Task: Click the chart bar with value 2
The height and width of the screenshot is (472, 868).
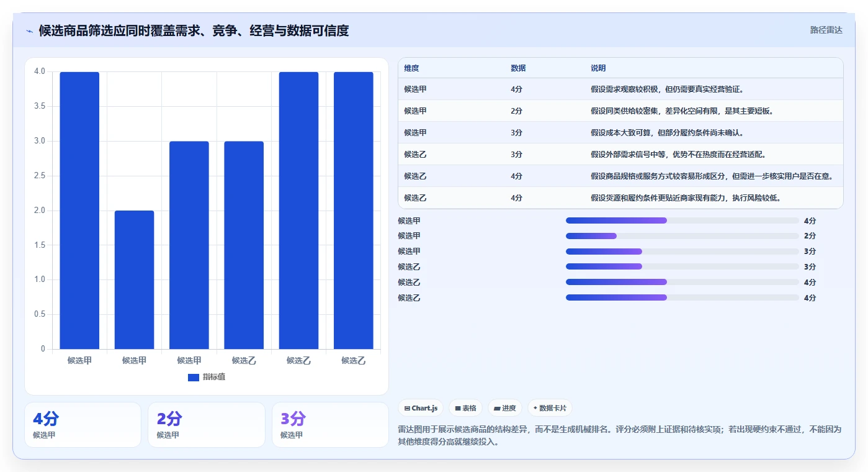Action: tap(134, 279)
